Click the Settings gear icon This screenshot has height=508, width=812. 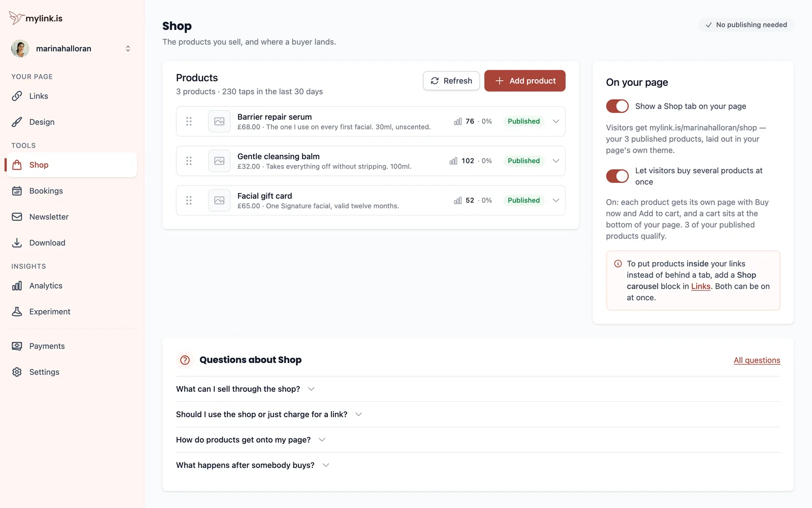click(x=17, y=372)
